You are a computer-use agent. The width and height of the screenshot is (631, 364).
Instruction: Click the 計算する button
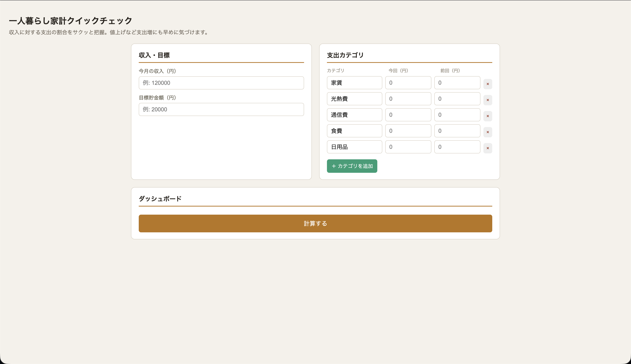[x=315, y=223]
